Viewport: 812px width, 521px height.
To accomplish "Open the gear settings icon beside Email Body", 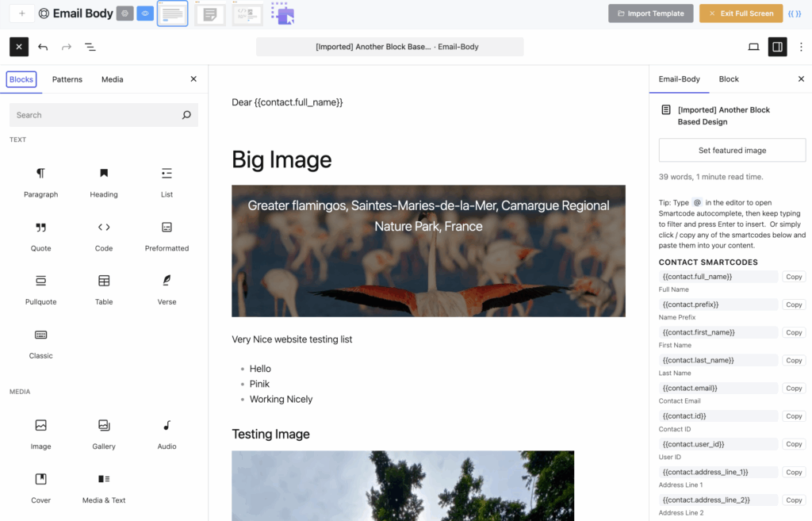I will tap(124, 13).
